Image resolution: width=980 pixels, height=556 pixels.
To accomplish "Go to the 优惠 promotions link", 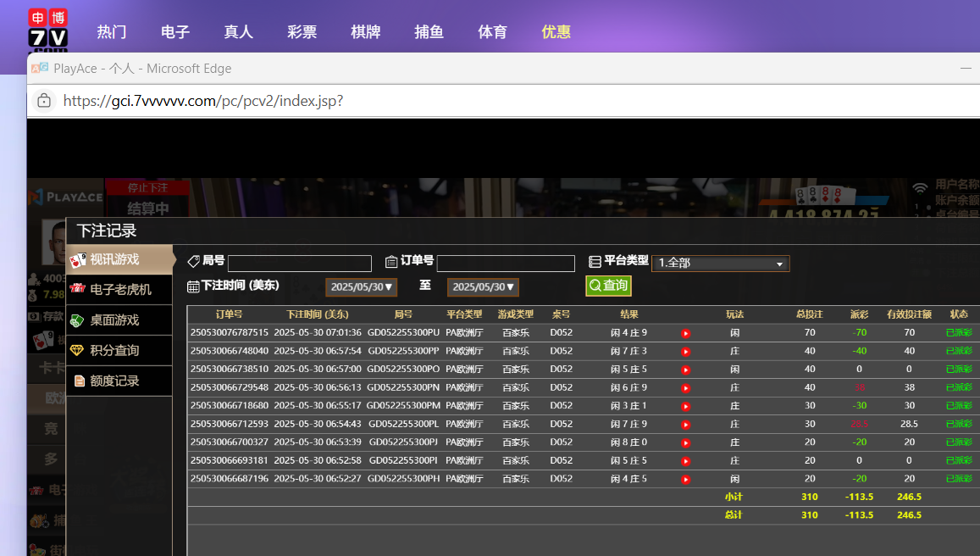I will [x=556, y=32].
